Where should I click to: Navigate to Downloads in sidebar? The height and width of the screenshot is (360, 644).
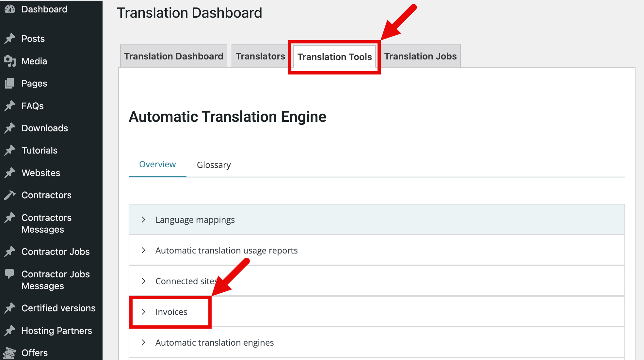[45, 128]
